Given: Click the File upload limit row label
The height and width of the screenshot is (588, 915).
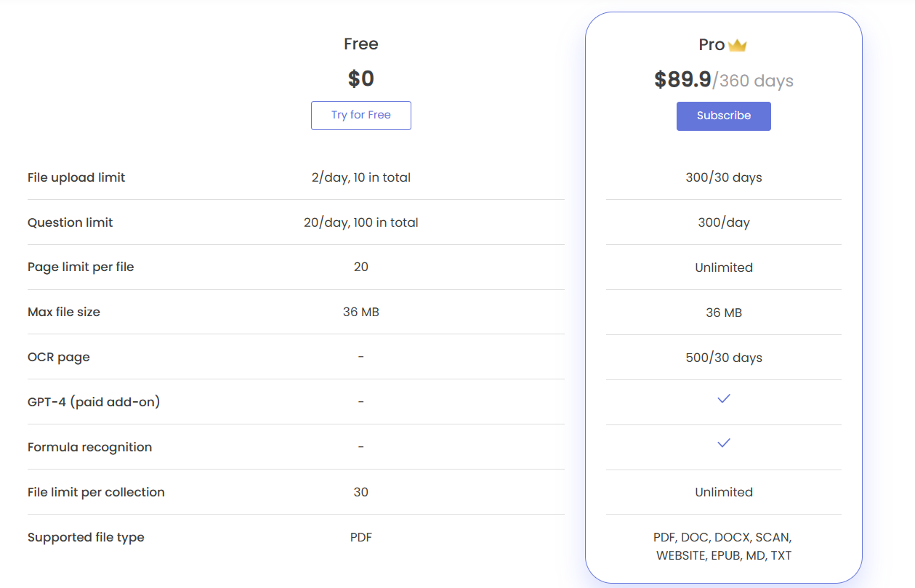Looking at the screenshot, I should (x=76, y=177).
